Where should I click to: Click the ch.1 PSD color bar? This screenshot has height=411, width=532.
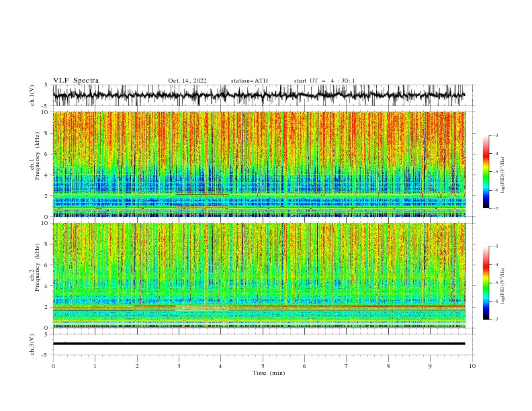486,172
